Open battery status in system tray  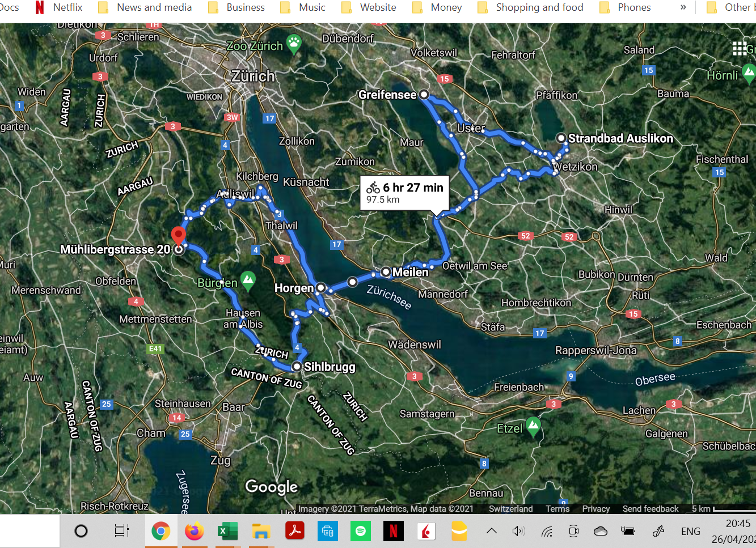(x=628, y=531)
